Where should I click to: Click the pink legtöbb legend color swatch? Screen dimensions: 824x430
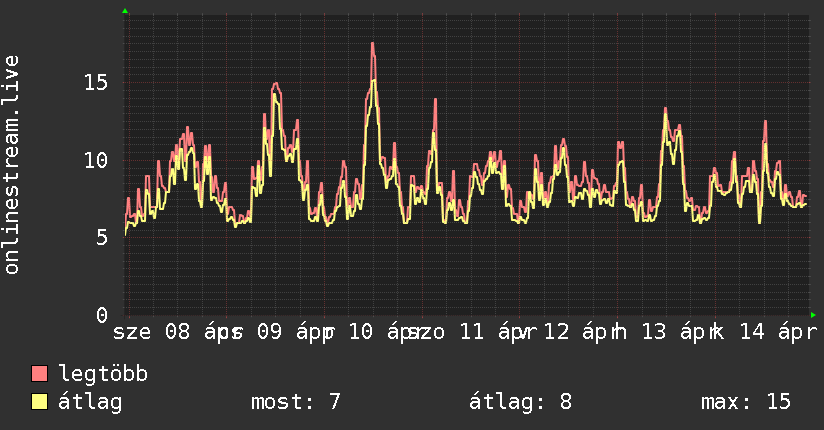[39, 373]
